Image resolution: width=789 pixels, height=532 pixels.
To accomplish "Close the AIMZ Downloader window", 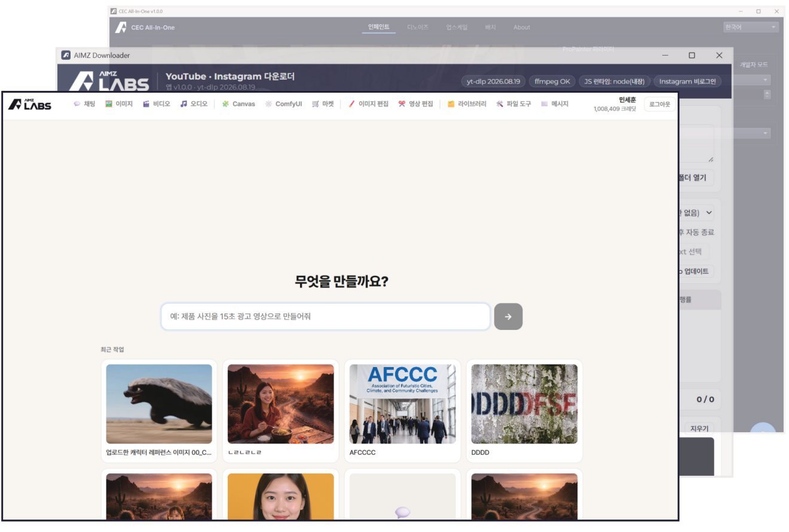I will click(719, 55).
